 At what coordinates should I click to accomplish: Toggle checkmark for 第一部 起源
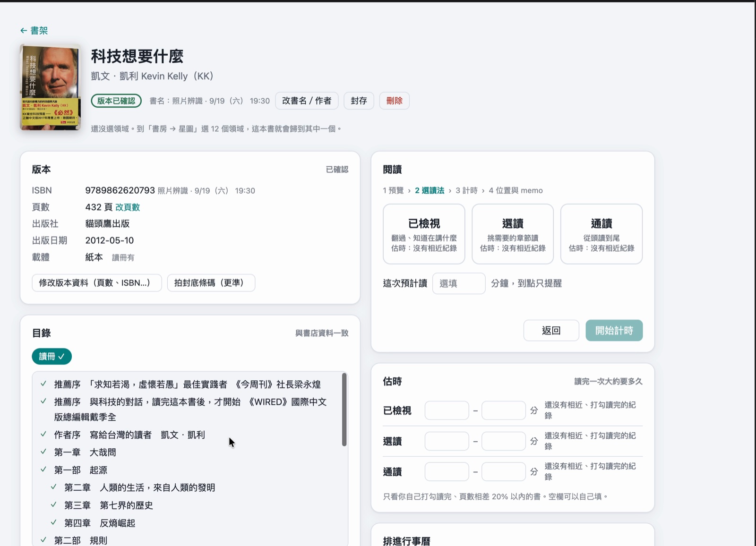tap(43, 469)
